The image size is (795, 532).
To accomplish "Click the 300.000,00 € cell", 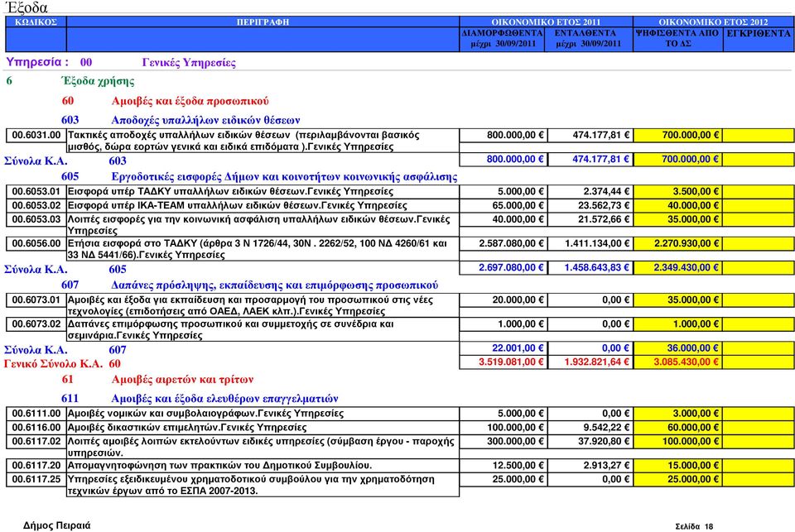I will 503,441.
